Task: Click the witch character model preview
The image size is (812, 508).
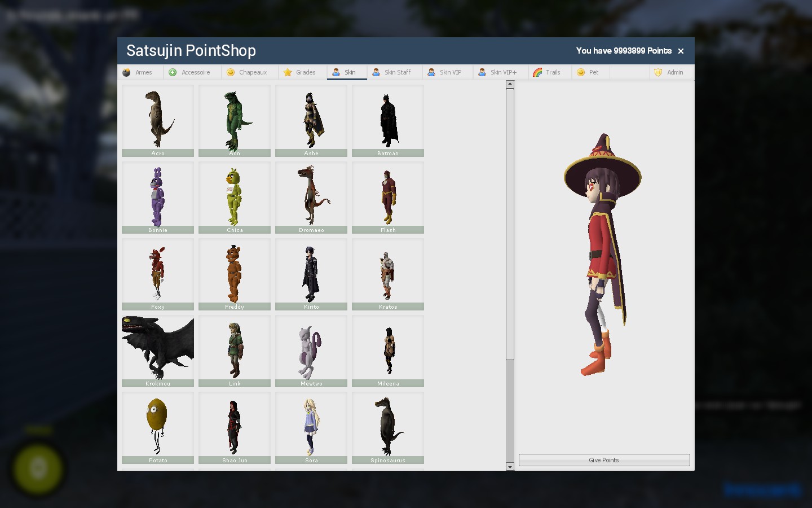Action: 602,255
